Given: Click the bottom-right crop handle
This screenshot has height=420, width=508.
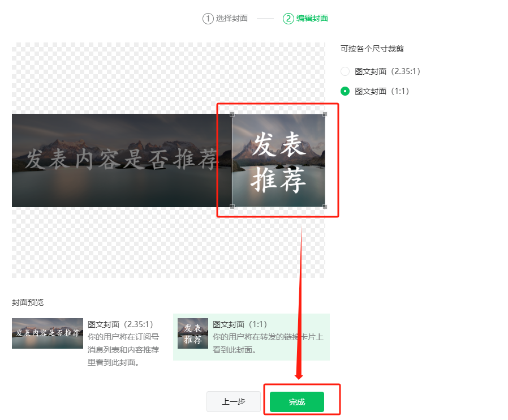Looking at the screenshot, I should (x=325, y=207).
